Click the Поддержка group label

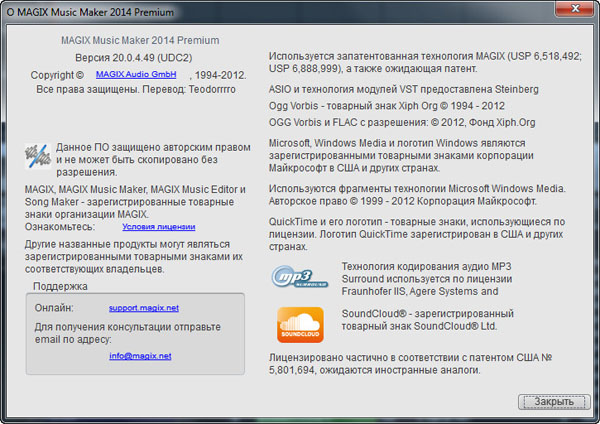click(x=60, y=286)
